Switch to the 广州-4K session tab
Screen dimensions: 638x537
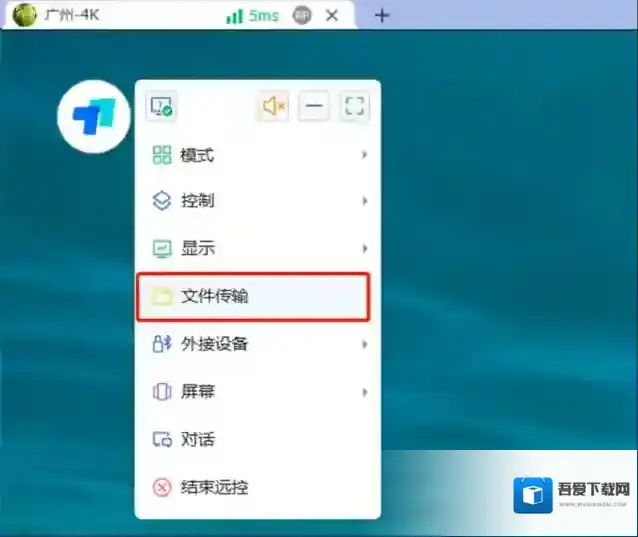pos(179,15)
